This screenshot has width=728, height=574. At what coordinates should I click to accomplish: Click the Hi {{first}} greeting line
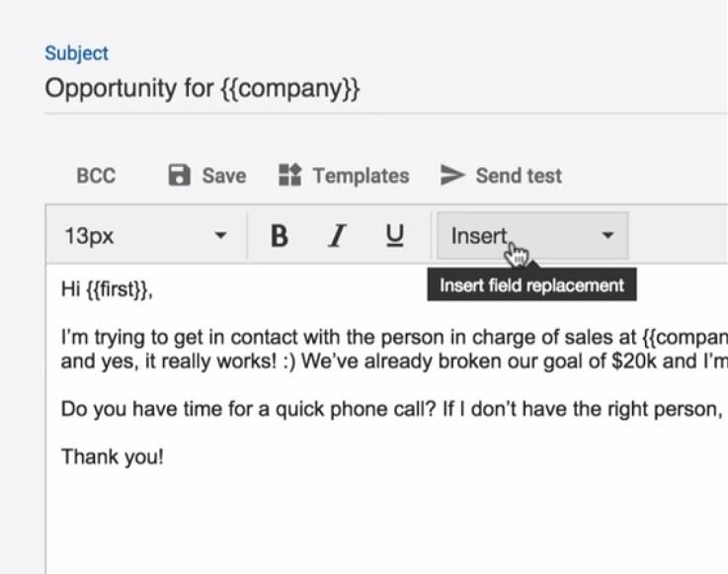pyautogui.click(x=107, y=289)
